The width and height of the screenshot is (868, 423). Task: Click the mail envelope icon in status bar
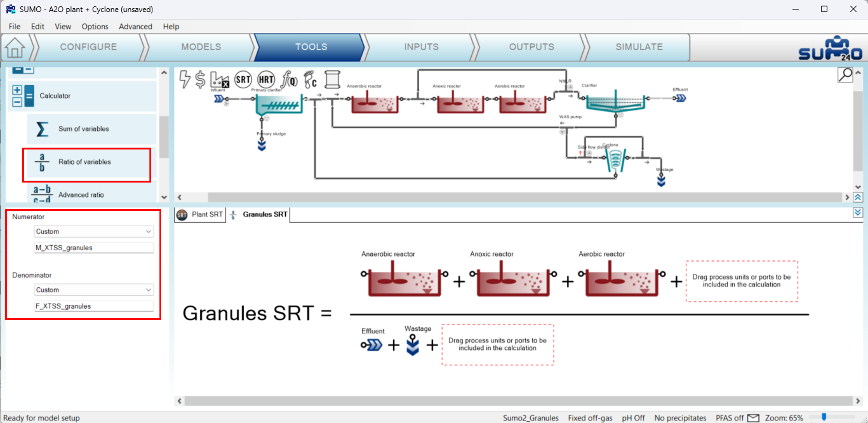[x=753, y=418]
